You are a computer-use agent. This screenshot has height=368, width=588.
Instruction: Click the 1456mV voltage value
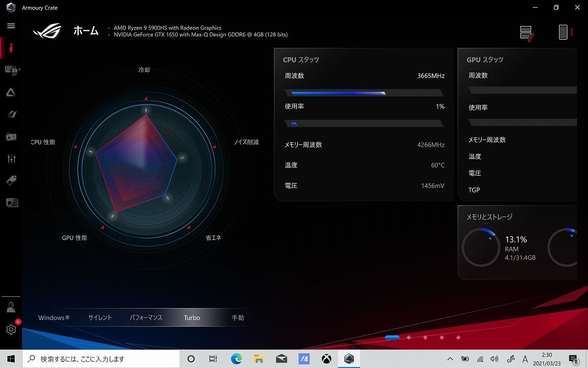click(433, 186)
